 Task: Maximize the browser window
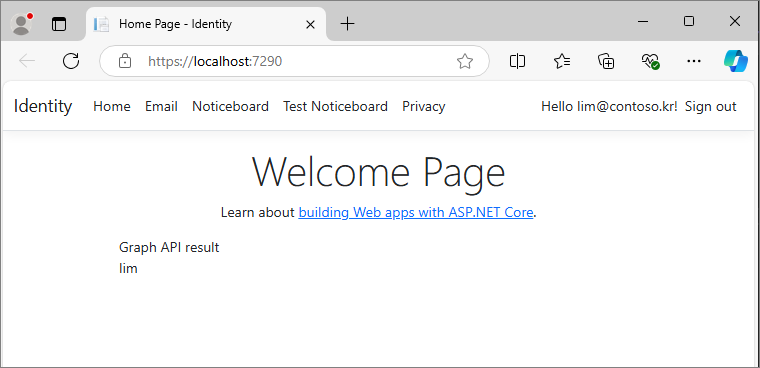tap(689, 21)
